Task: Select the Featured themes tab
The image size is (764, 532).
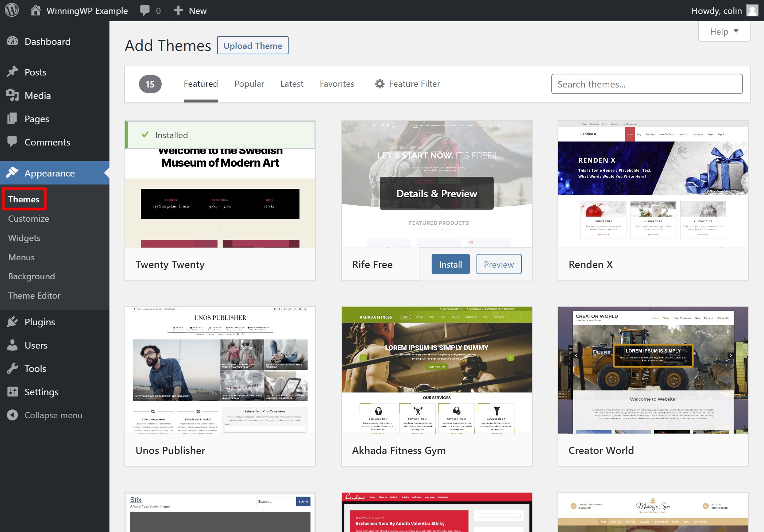Action: [x=201, y=84]
